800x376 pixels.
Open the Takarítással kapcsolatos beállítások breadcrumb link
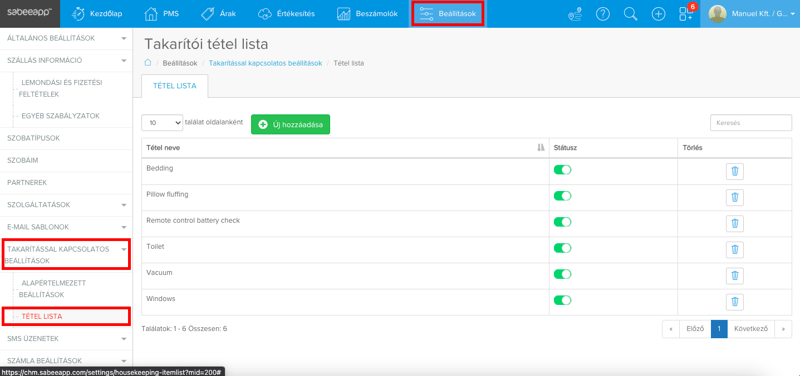(265, 63)
